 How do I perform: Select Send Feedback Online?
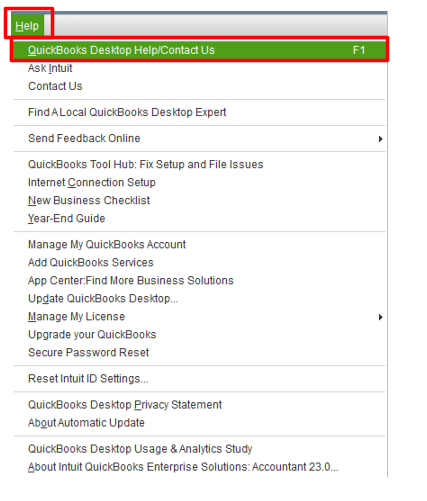(199, 138)
